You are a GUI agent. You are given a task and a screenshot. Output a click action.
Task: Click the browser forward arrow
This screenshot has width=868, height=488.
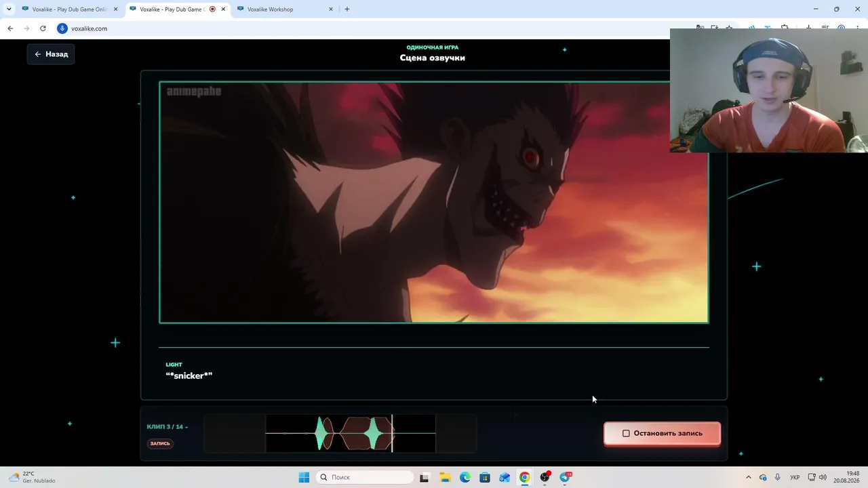click(x=26, y=28)
